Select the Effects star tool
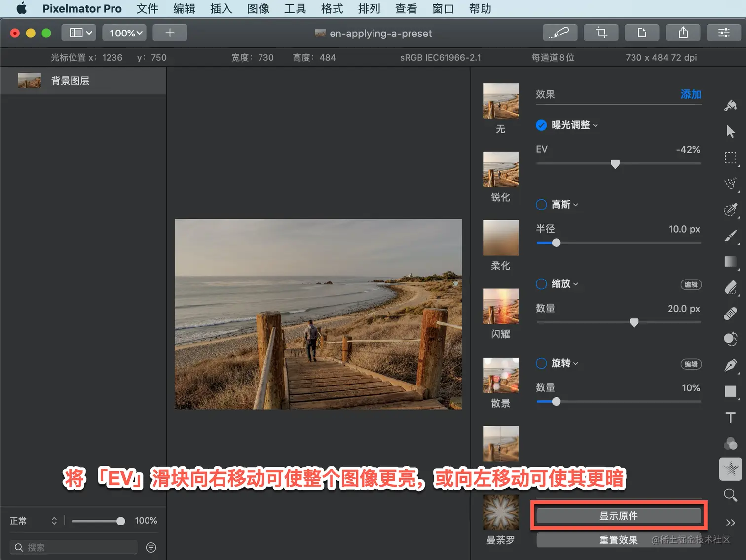 (731, 469)
